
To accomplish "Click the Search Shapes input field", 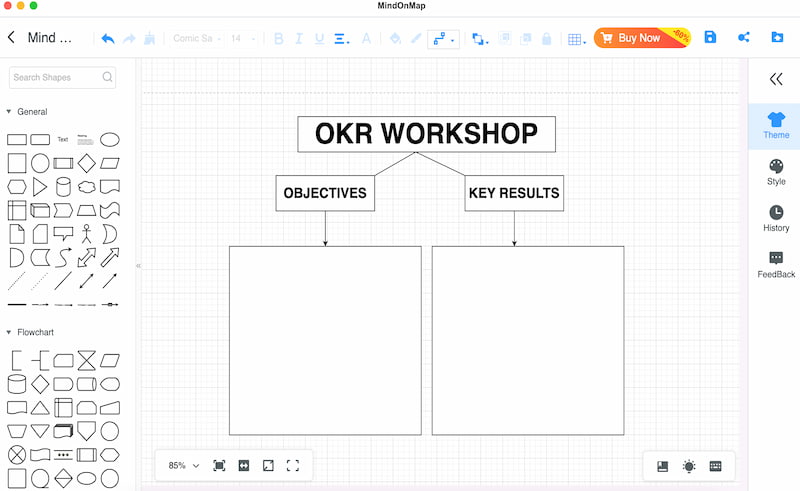I will point(62,78).
